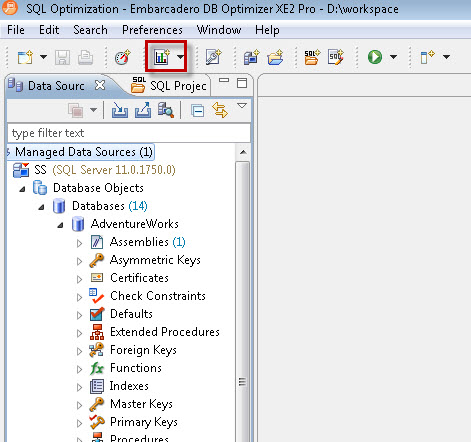
Task: Open the Help menu
Action: [x=267, y=30]
